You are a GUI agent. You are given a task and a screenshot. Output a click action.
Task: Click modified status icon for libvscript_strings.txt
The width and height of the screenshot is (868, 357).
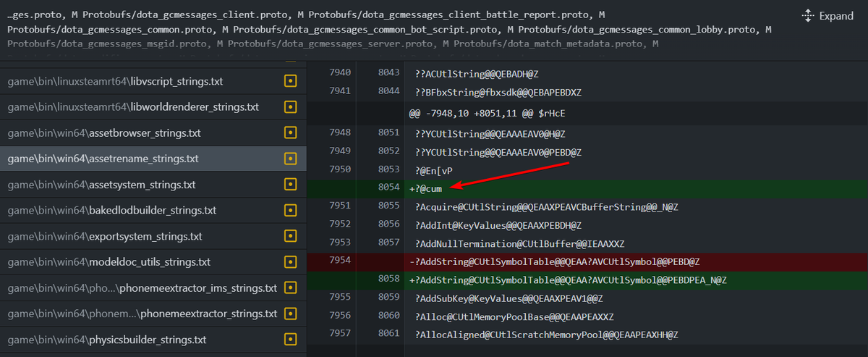tap(291, 81)
